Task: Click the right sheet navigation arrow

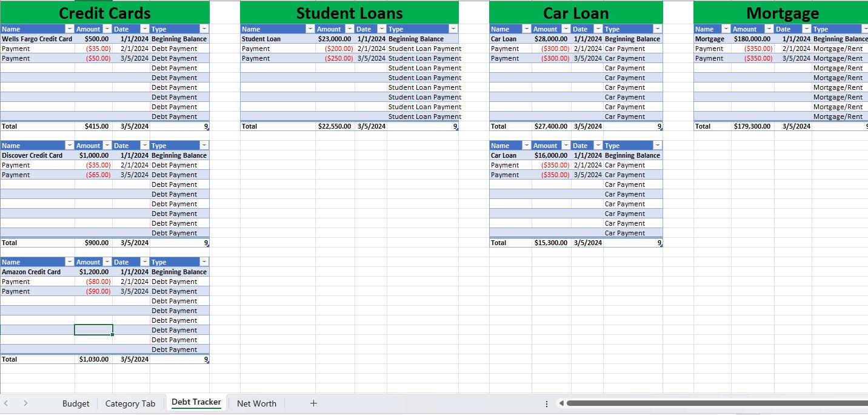Action: pos(25,403)
